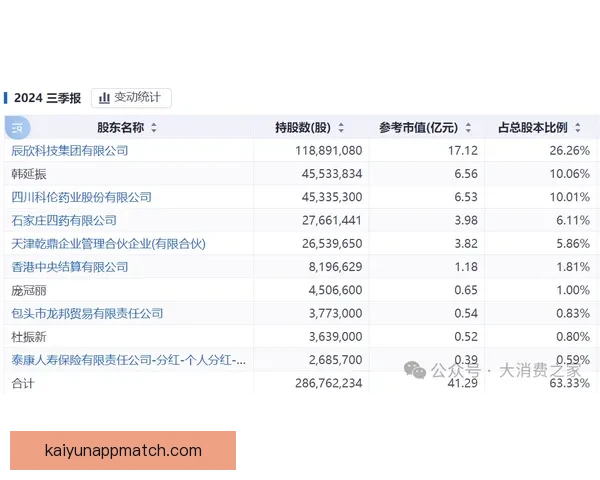This screenshot has height=480, width=600.
Task: Select shareholder name 韩延振
Action: click(x=29, y=174)
